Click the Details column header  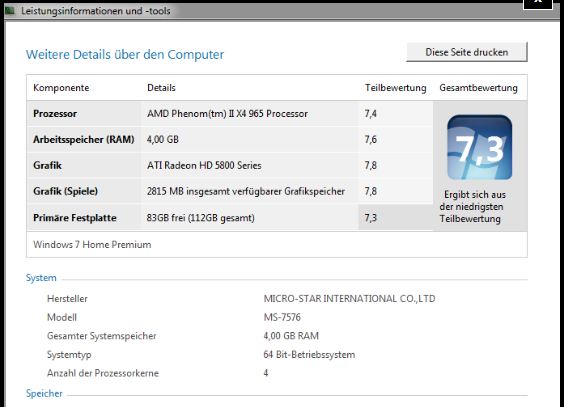pos(161,88)
